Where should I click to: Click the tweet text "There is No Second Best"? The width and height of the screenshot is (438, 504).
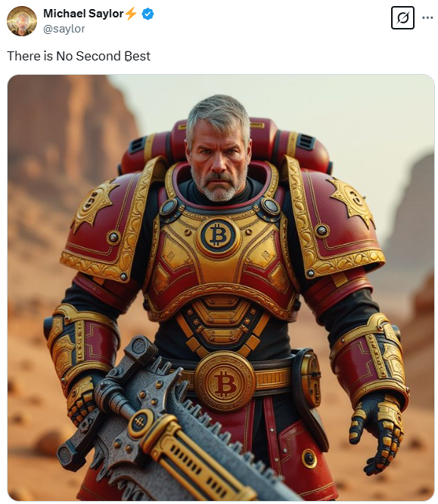[x=79, y=56]
